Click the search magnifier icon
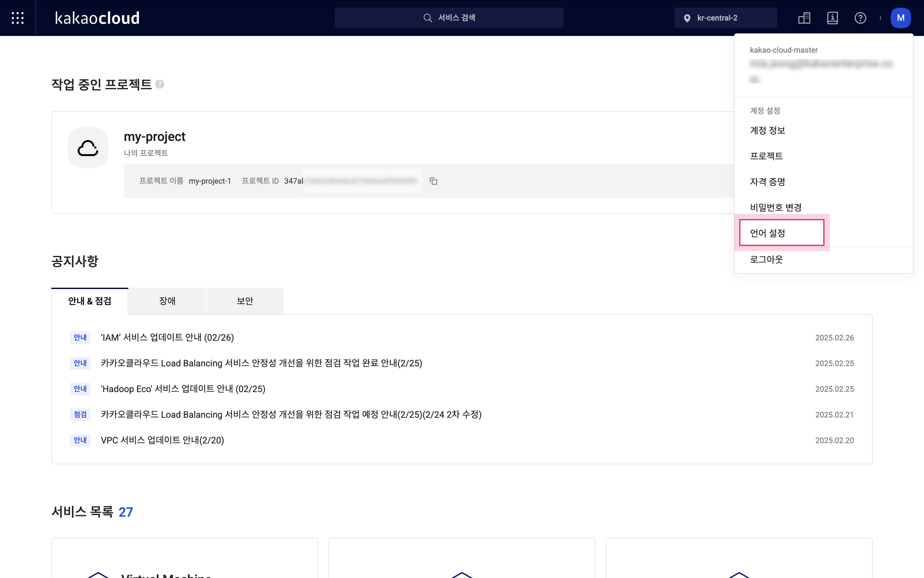 (x=428, y=18)
